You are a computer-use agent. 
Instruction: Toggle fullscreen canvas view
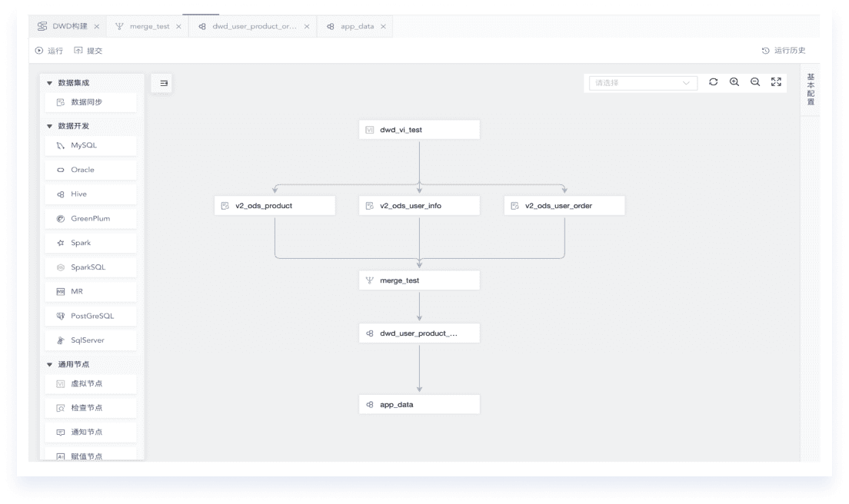pos(776,82)
